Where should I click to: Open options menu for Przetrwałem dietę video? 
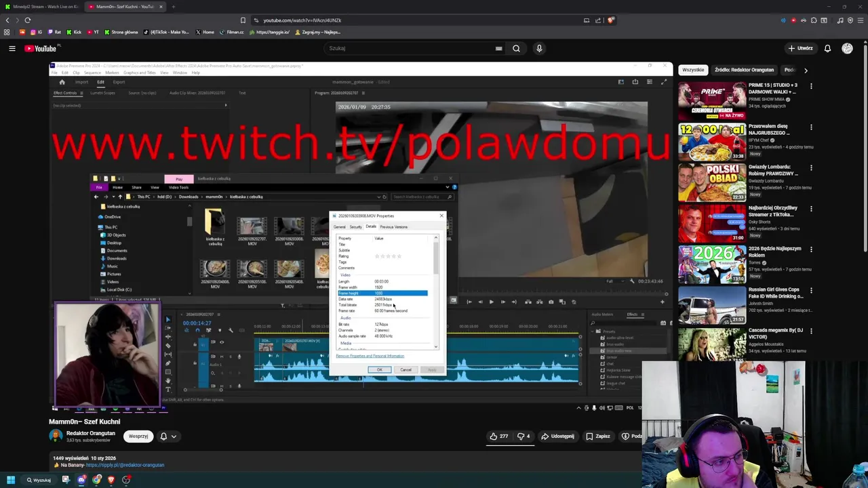811,127
